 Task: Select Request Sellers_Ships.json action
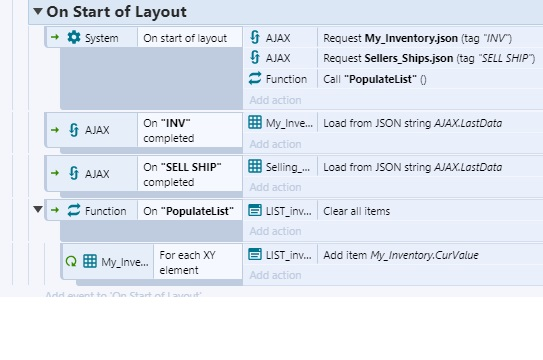tap(429, 58)
